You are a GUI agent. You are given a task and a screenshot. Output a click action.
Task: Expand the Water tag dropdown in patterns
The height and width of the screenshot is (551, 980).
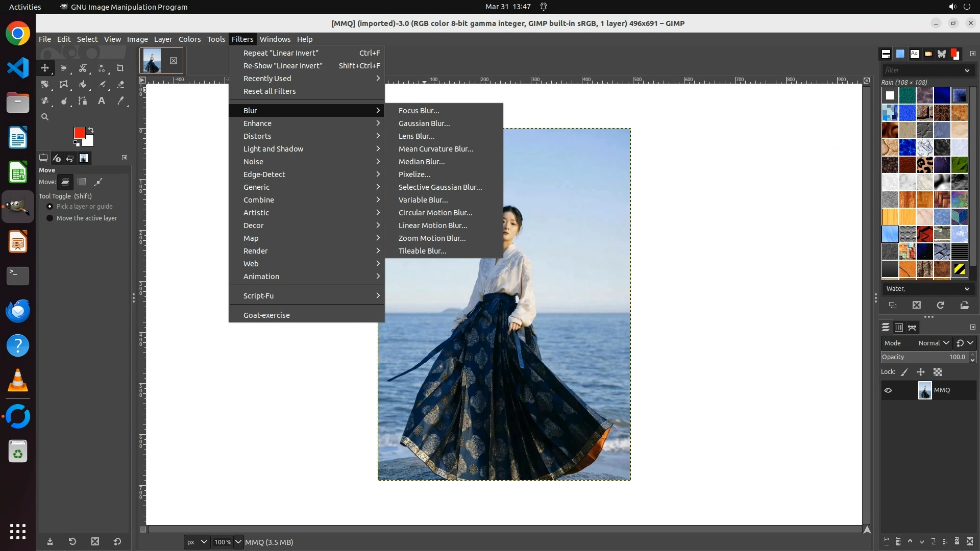pos(966,289)
